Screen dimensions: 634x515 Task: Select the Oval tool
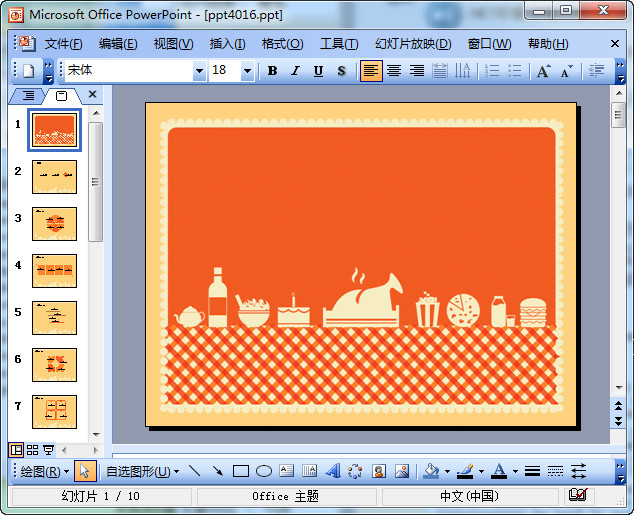click(264, 471)
